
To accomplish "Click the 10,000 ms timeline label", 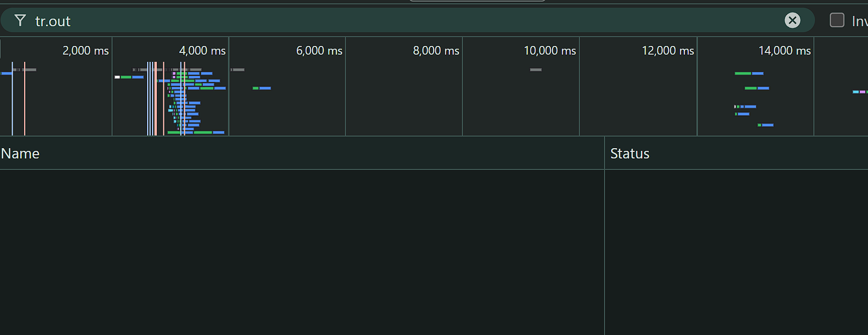I will (x=549, y=51).
